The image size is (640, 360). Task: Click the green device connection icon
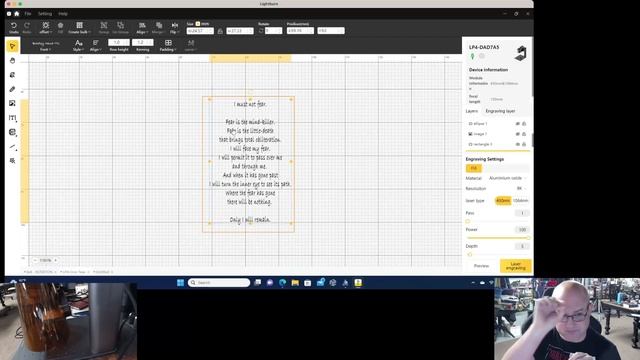[x=472, y=56]
